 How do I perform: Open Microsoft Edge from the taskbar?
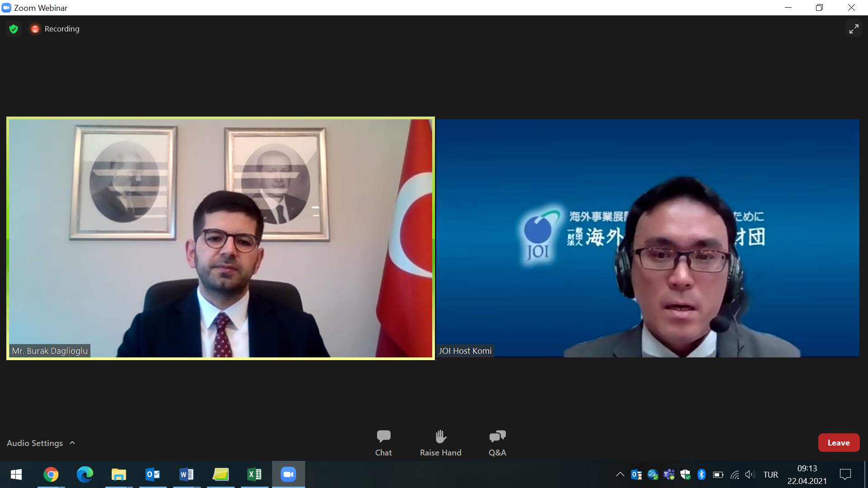click(85, 474)
